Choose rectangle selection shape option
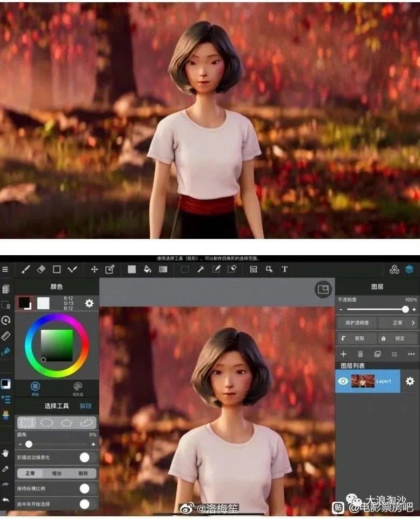Screen dimensions: 420x519 point(27,423)
